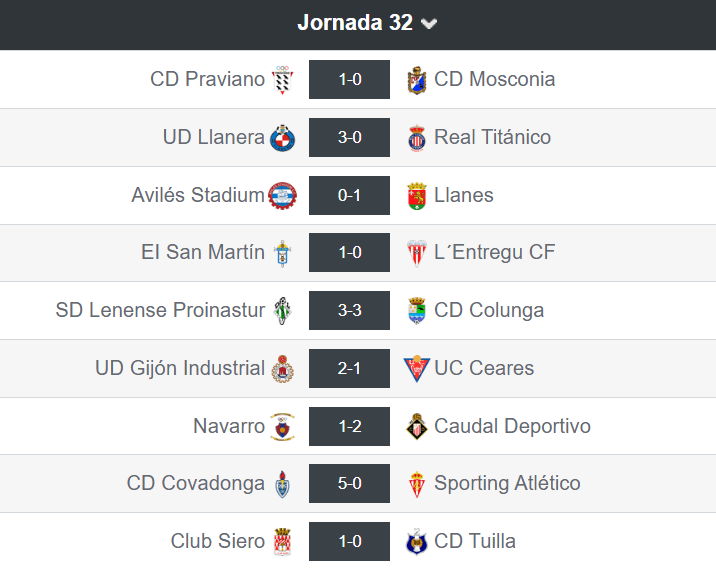Click the Caudal Deportivo club badge
Viewport: 716px width, 569px height.
[417, 427]
